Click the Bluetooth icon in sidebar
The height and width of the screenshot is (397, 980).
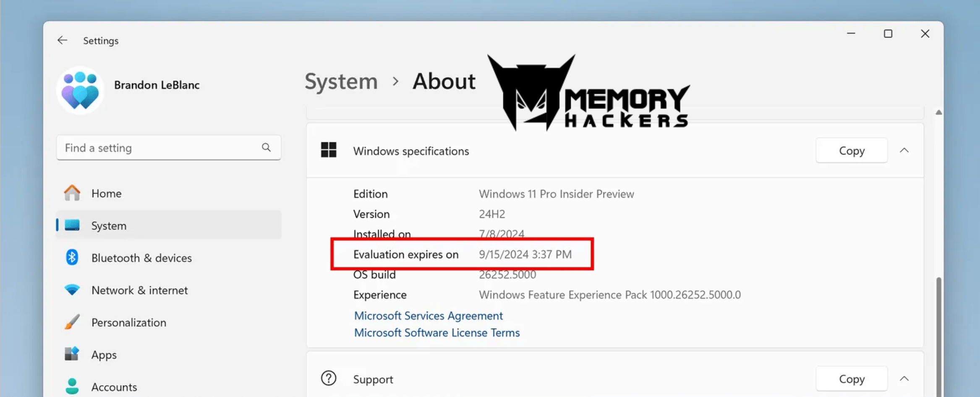click(72, 257)
